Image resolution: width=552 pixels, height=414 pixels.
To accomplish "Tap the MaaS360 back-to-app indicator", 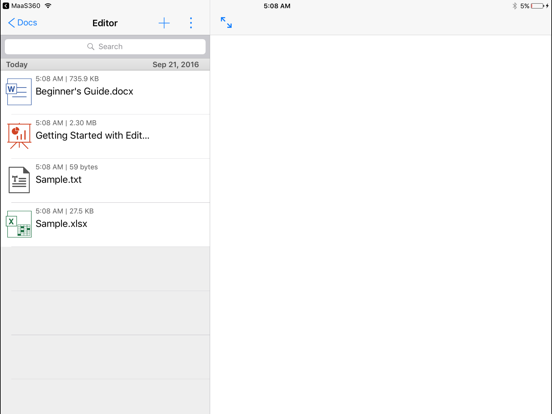I will pos(21,6).
